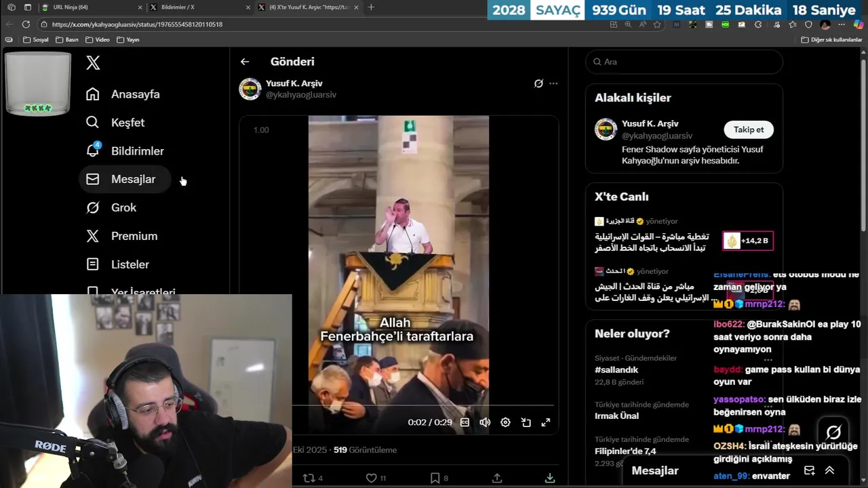Close the URL Ninja tab

point(140,7)
